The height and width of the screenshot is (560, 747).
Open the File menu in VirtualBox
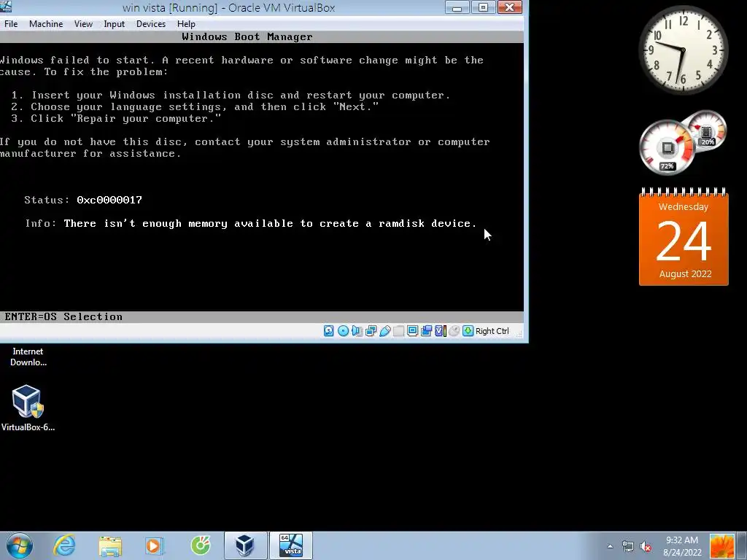[10, 24]
